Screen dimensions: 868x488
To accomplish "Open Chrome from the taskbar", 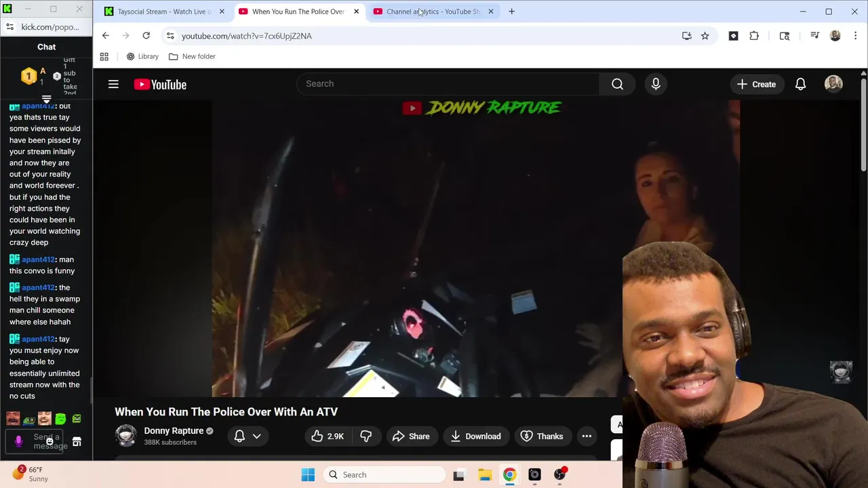I will pos(509,475).
